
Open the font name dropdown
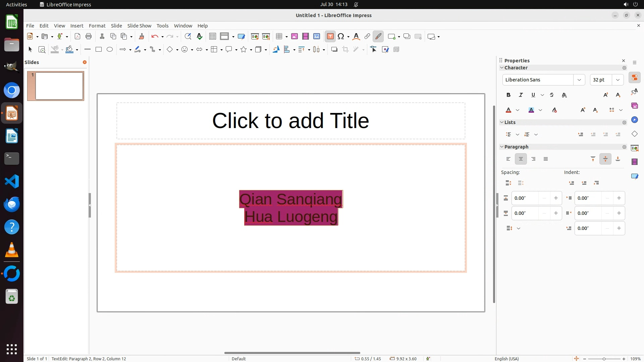[579, 80]
